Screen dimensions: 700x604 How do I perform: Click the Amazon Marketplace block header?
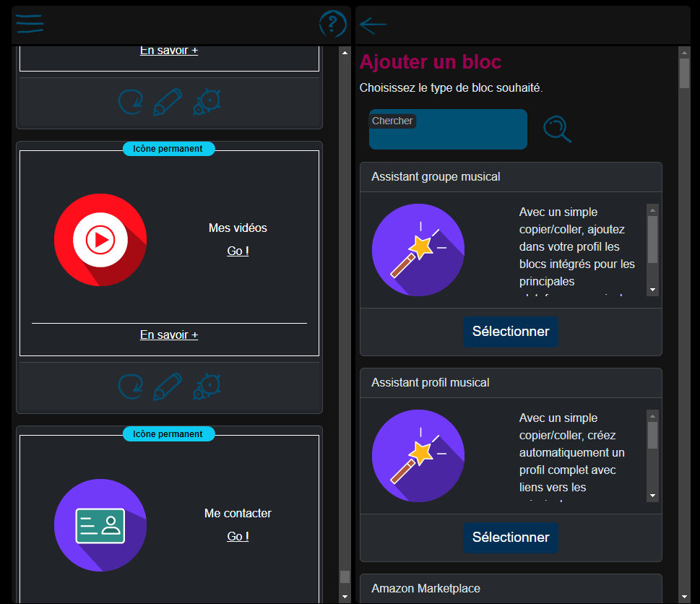click(x=511, y=589)
